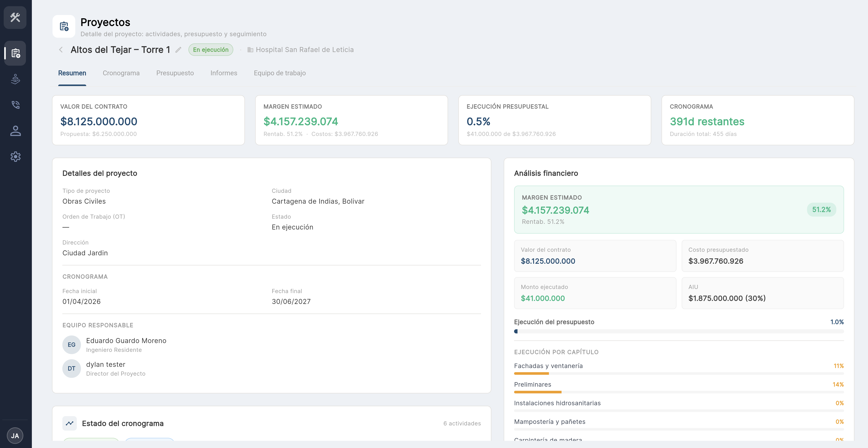
Task: Switch to Equipo de trabajo tab
Action: [x=280, y=73]
